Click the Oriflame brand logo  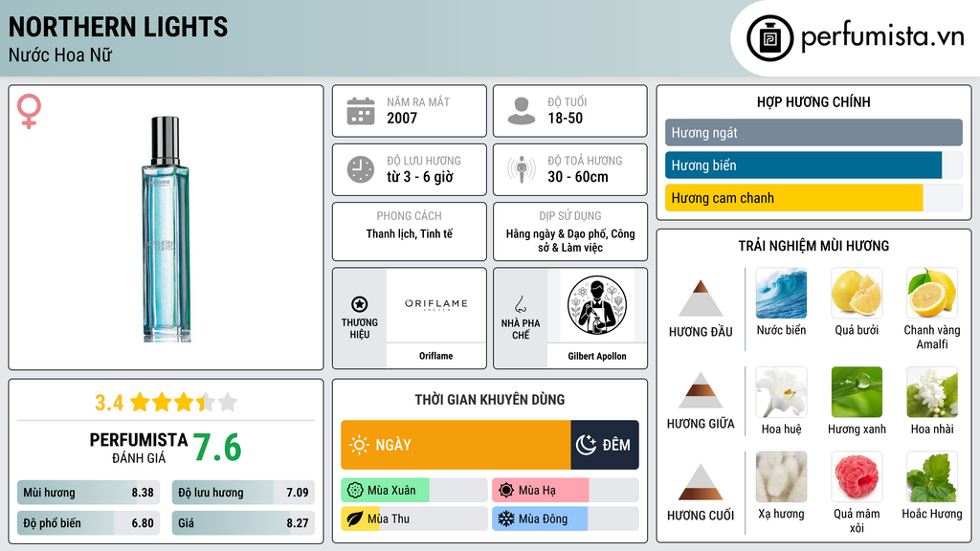[435, 304]
